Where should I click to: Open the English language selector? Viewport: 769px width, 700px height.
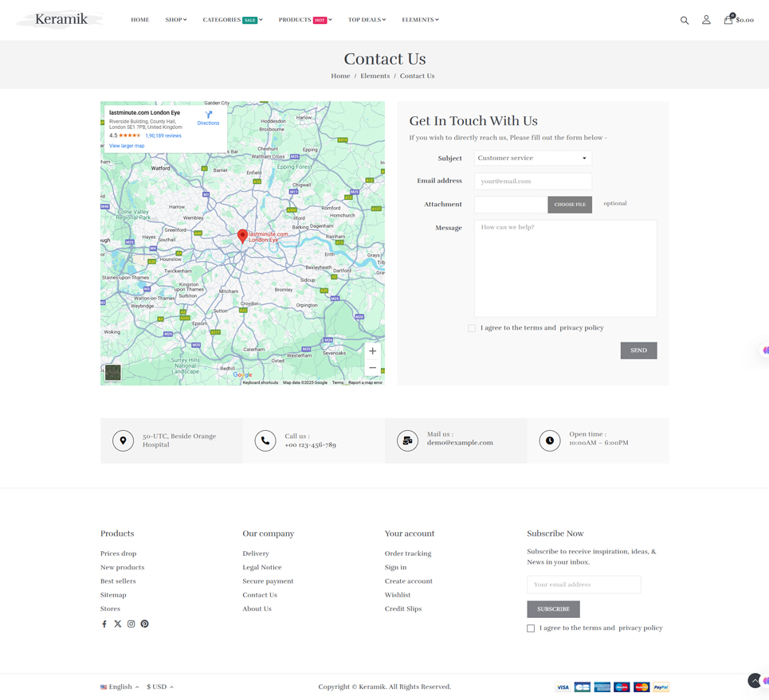120,686
